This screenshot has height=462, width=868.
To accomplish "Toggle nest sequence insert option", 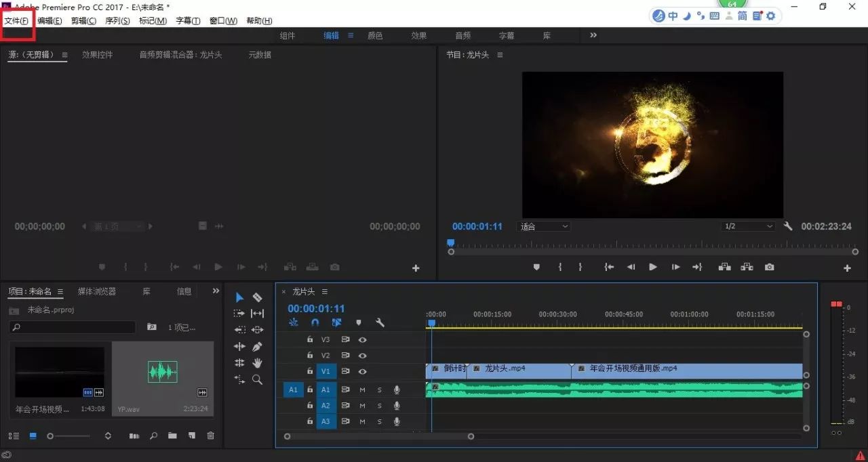I will (x=294, y=323).
